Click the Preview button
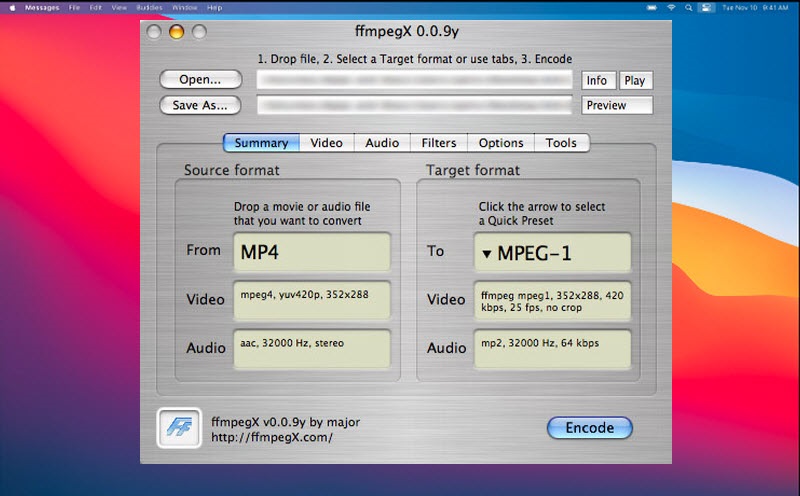This screenshot has width=800, height=496. coord(617,105)
